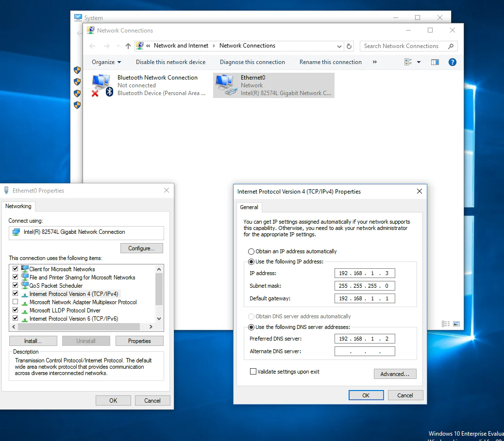This screenshot has width=504, height=441.
Task: Uncheck File and Printer Sharing for Microsoft Networks
Action: pos(15,277)
